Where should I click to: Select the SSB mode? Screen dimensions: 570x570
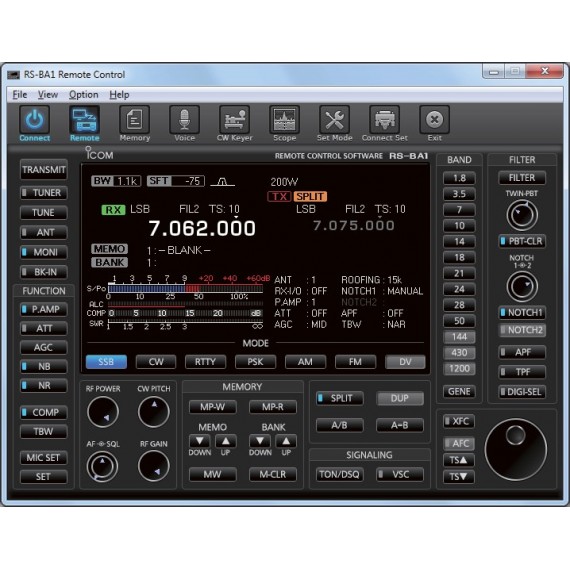coord(106,362)
